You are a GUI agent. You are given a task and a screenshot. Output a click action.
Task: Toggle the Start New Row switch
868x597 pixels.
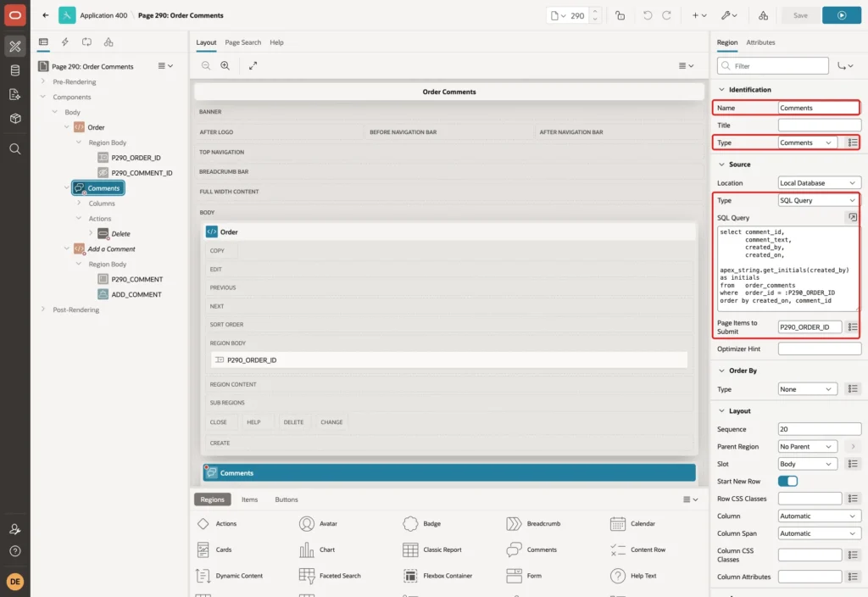click(787, 482)
